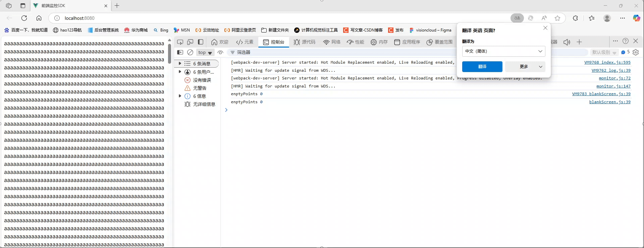Open the 内存 memory tab
This screenshot has width=644, height=248.
coord(379,42)
